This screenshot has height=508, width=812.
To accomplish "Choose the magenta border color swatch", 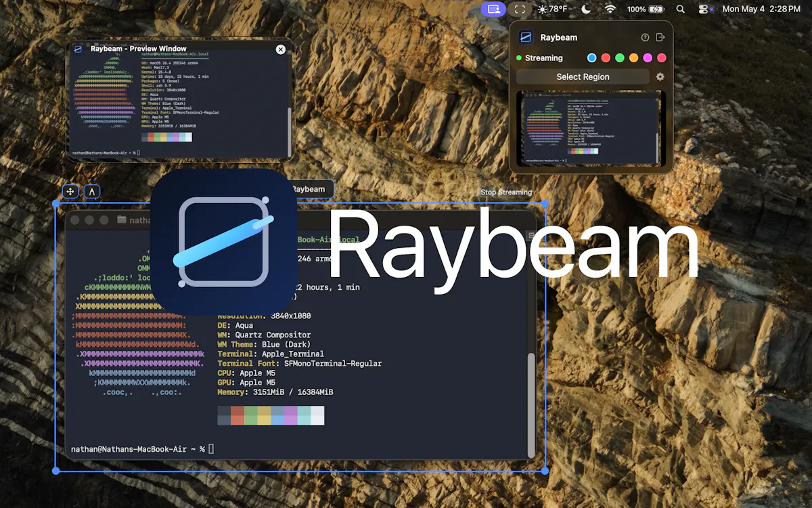I will (x=648, y=58).
